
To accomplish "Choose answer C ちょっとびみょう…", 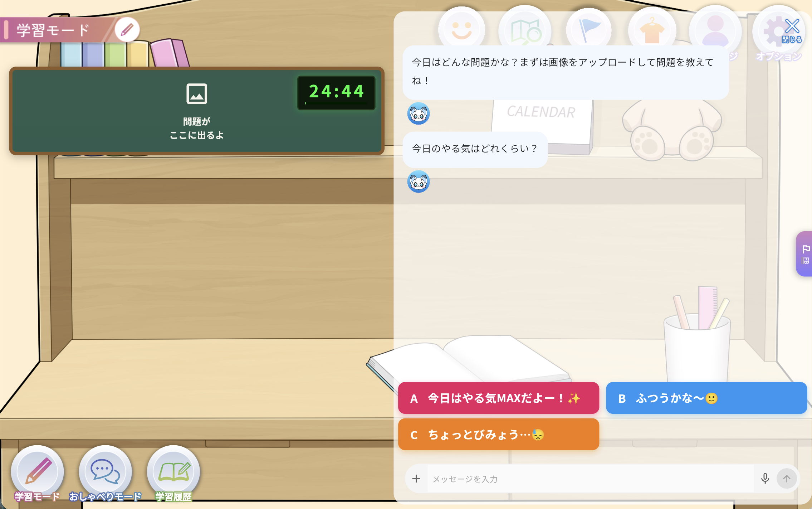I will click(x=498, y=434).
